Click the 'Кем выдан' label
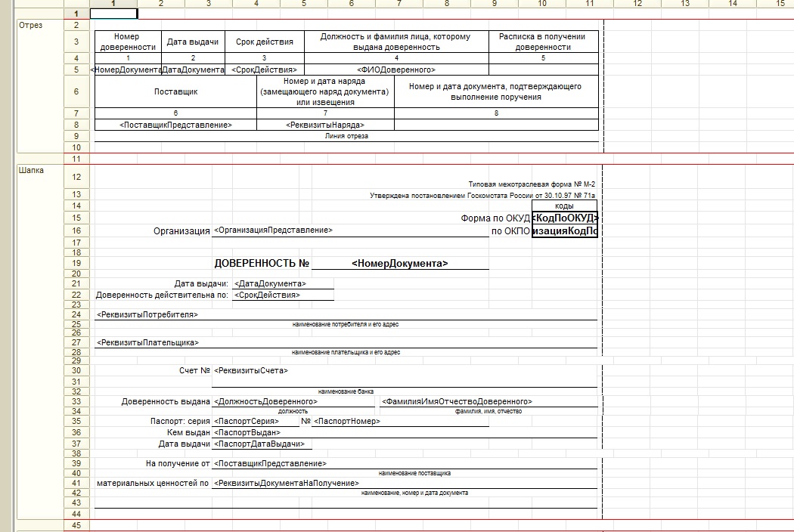 (188, 433)
